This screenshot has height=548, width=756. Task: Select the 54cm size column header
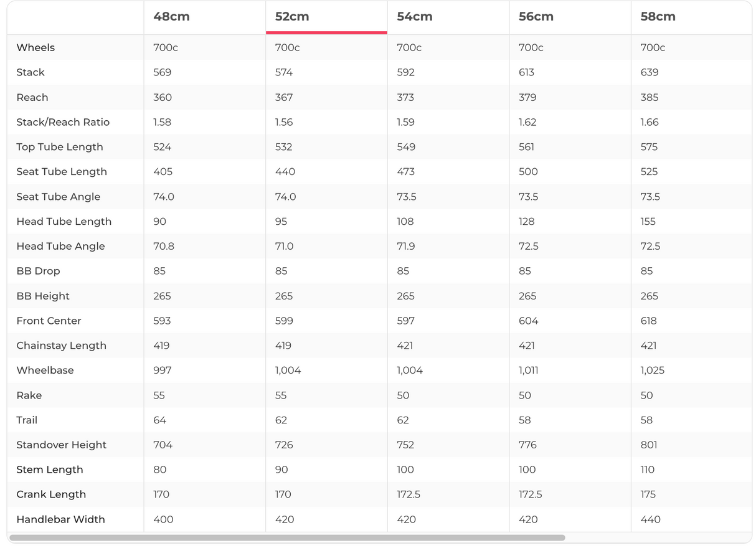415,17
